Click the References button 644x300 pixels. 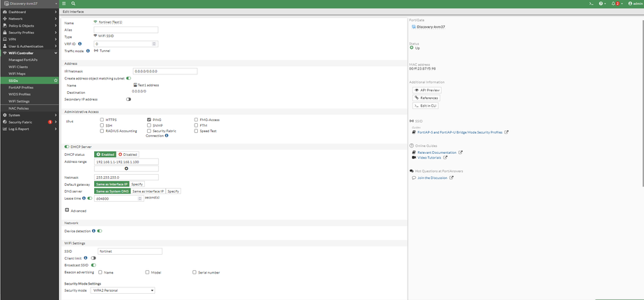point(426,97)
